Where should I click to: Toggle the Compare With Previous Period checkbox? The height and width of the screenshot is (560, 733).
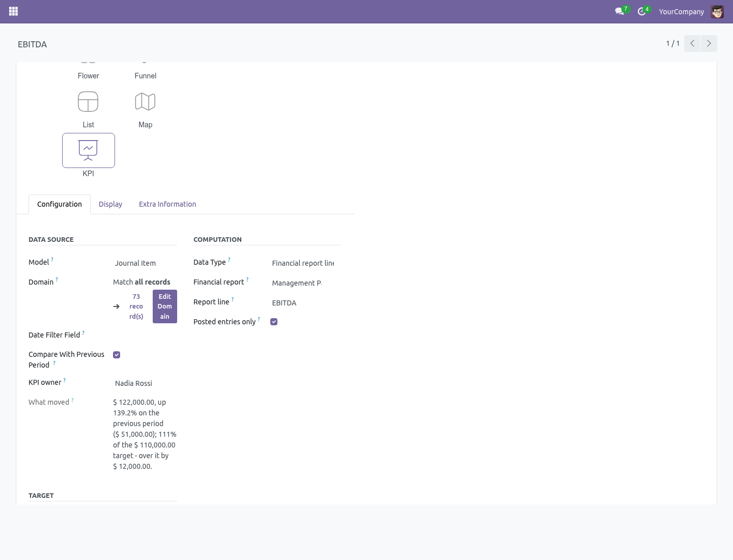click(117, 355)
